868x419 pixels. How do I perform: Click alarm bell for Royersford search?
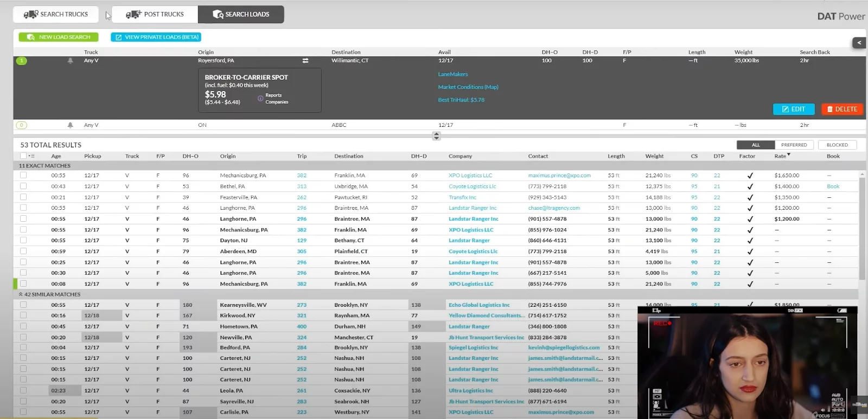(70, 61)
